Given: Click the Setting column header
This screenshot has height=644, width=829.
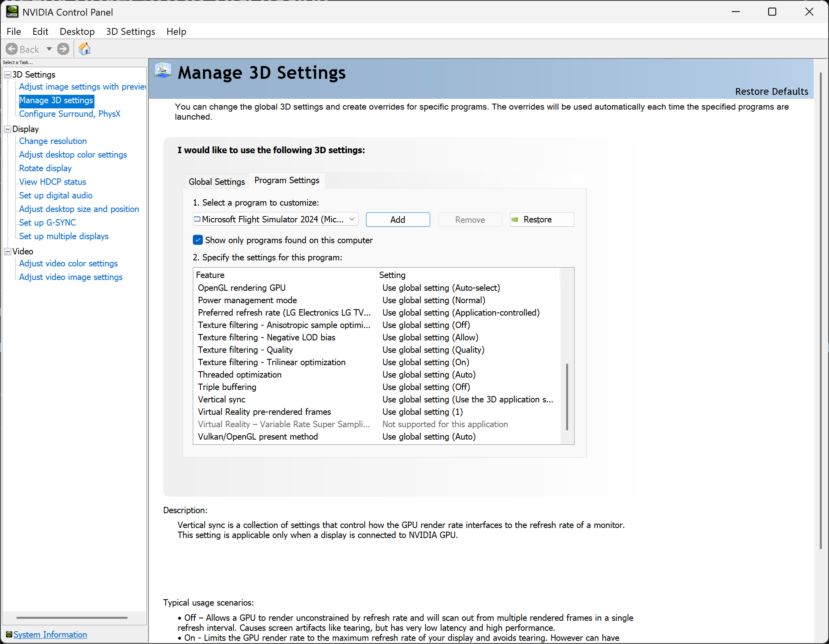Looking at the screenshot, I should tap(469, 275).
